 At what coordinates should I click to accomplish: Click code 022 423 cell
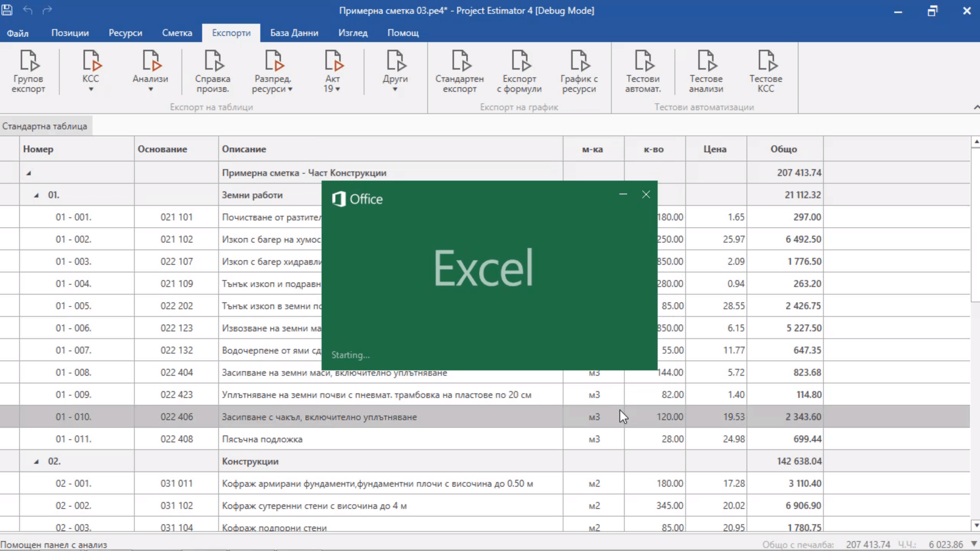177,395
